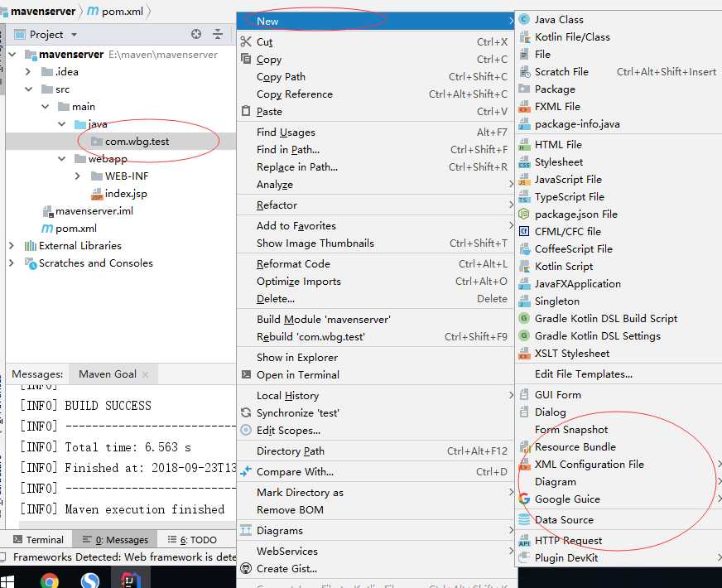Click the Gradle Kotlin DSL Build Script icon
The image size is (722, 588).
coord(524,319)
